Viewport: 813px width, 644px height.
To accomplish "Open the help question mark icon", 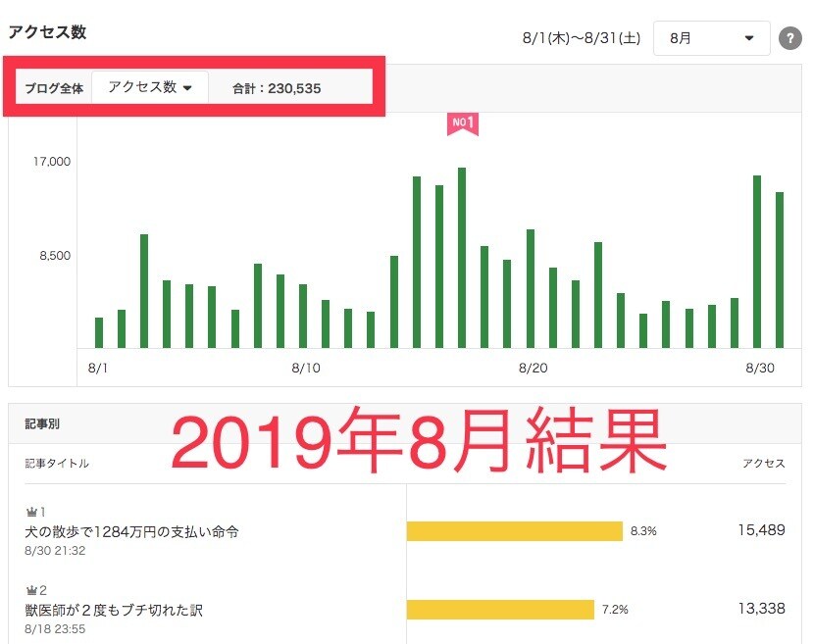I will [790, 38].
